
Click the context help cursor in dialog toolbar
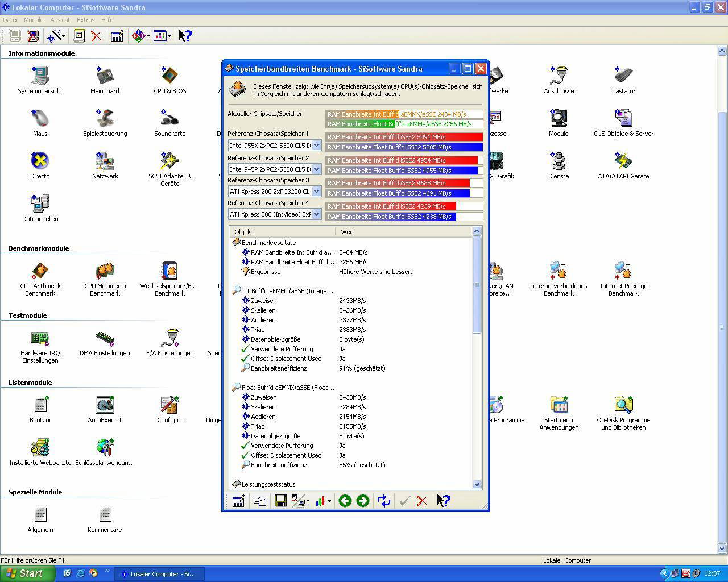tap(444, 501)
